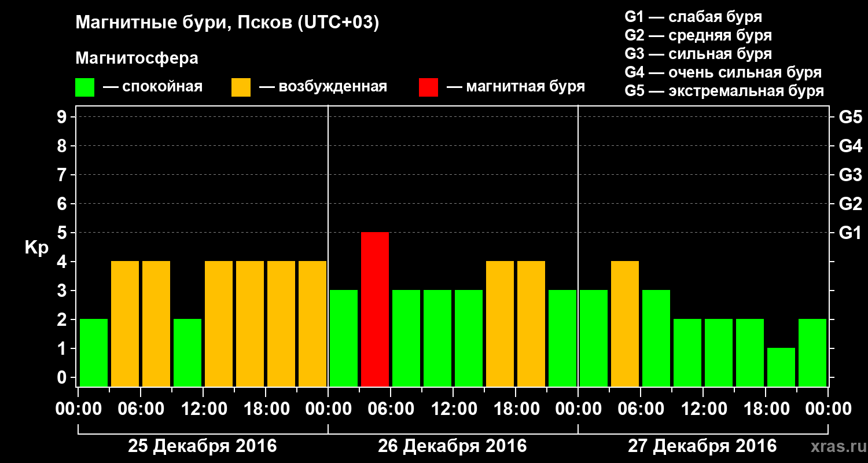Click the '18:00' time label for 27 December
This screenshot has height=463, width=868.
coord(766,409)
